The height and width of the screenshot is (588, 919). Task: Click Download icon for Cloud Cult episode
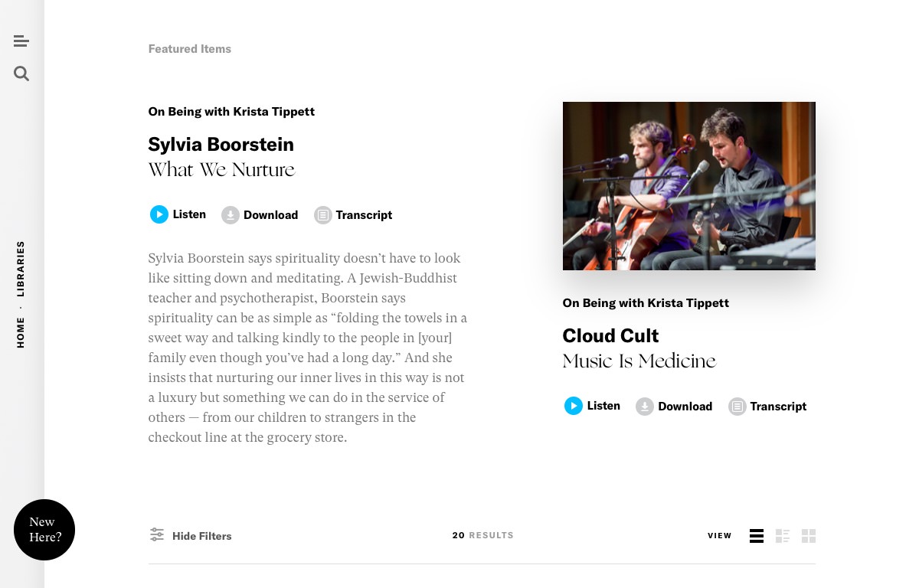(x=645, y=407)
